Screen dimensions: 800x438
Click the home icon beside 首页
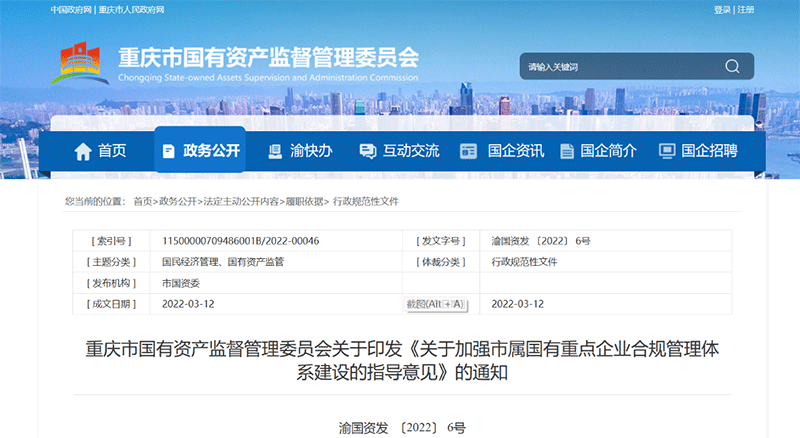83,151
